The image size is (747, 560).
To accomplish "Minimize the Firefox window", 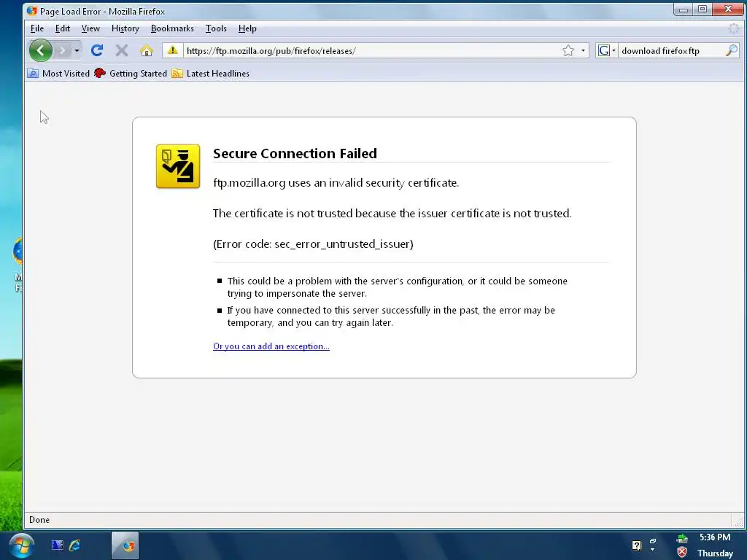I will coord(683,9).
